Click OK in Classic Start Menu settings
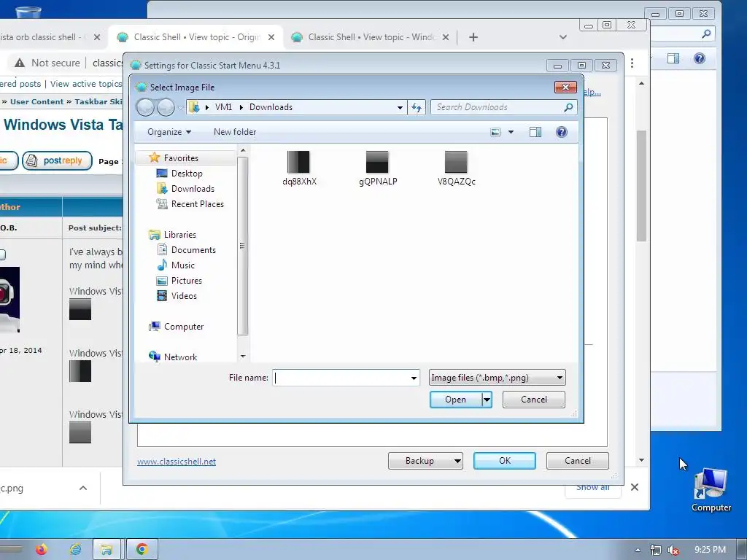747x560 pixels. (x=505, y=461)
